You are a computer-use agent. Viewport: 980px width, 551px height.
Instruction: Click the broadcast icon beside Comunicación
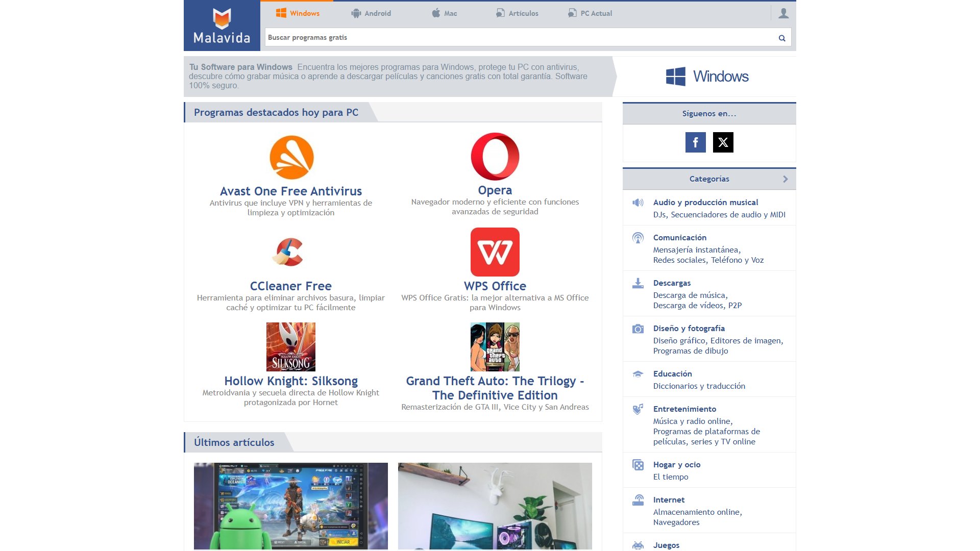[x=638, y=238]
